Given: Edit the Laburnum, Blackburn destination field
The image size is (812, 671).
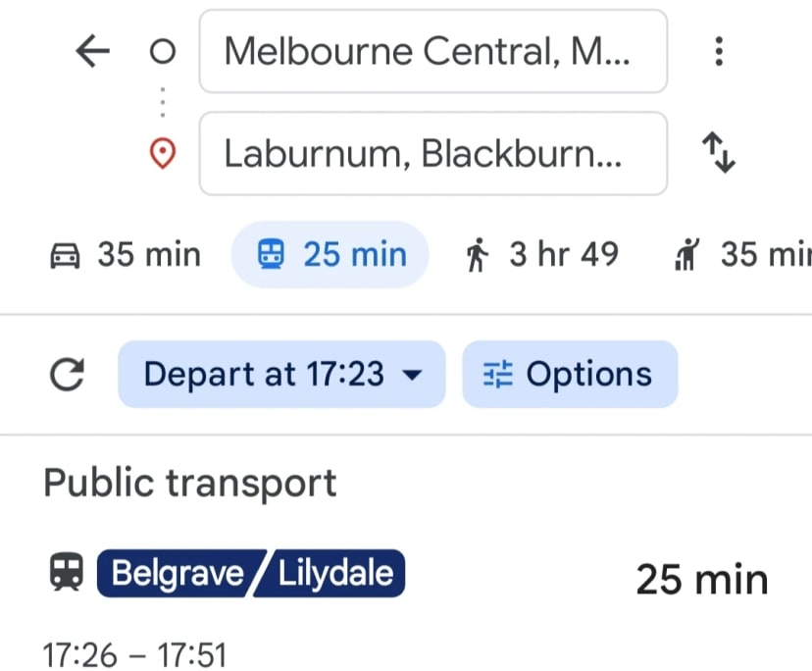Looking at the screenshot, I should pos(432,154).
